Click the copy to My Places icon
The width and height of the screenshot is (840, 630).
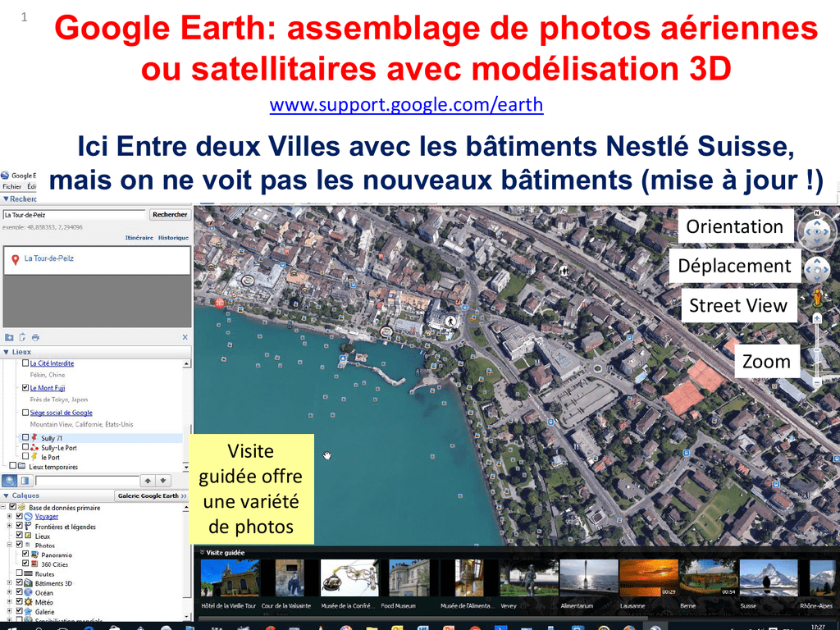[x=22, y=337]
